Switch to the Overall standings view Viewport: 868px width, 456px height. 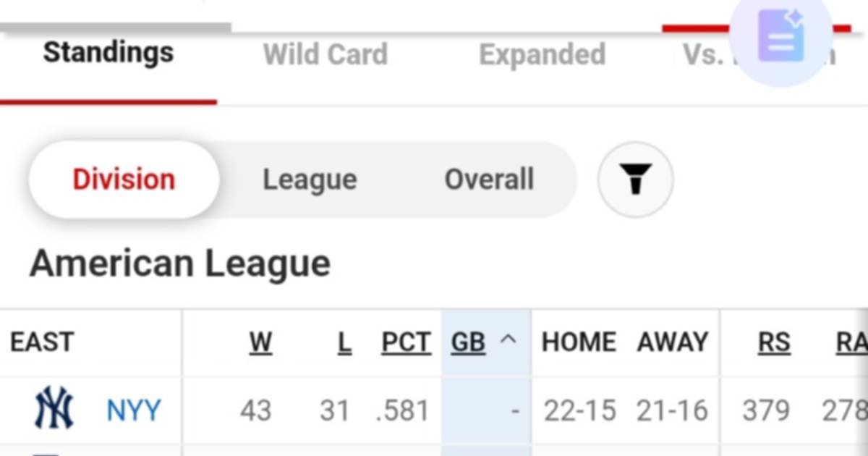(490, 180)
